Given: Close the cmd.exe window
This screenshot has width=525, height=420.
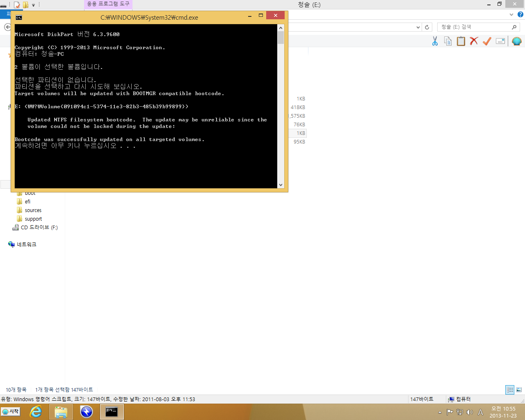Looking at the screenshot, I should coord(275,16).
